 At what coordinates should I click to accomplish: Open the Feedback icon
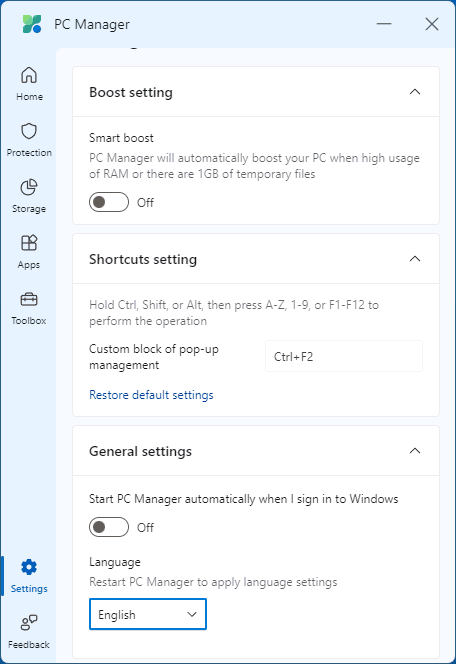pyautogui.click(x=29, y=622)
